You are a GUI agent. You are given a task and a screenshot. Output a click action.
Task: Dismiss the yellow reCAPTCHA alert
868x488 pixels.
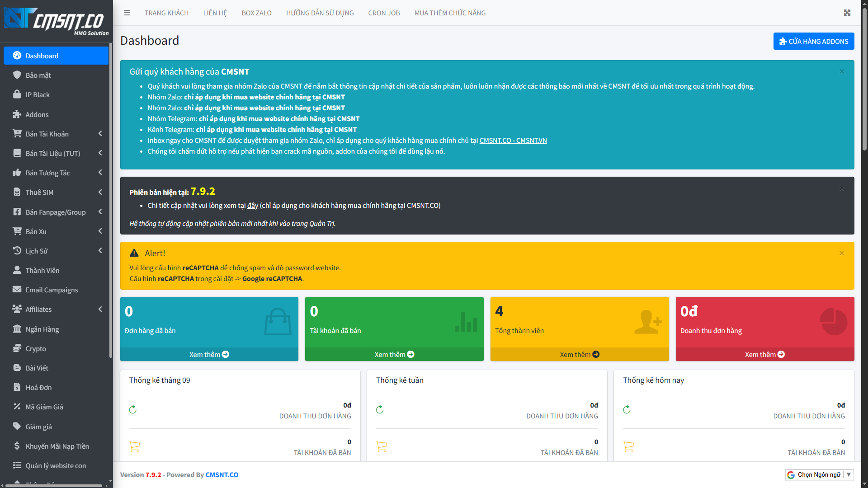coord(842,253)
